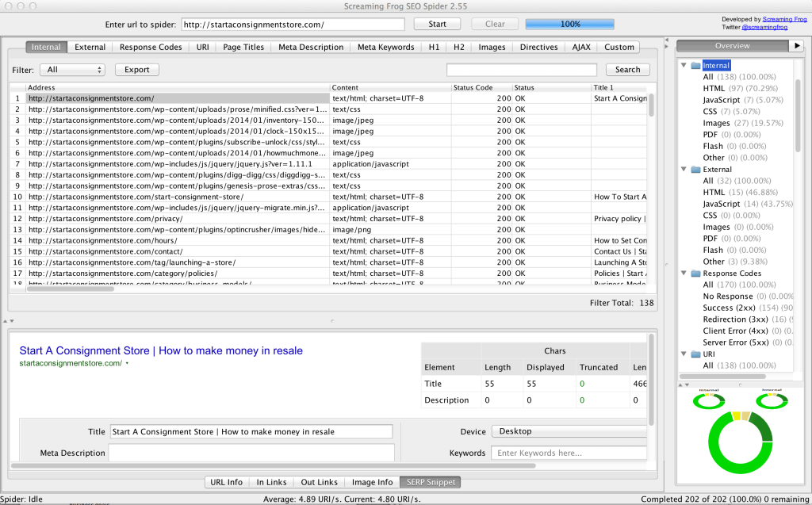The image size is (812, 505).
Task: Click the Overview panel arrow button
Action: tap(796, 46)
